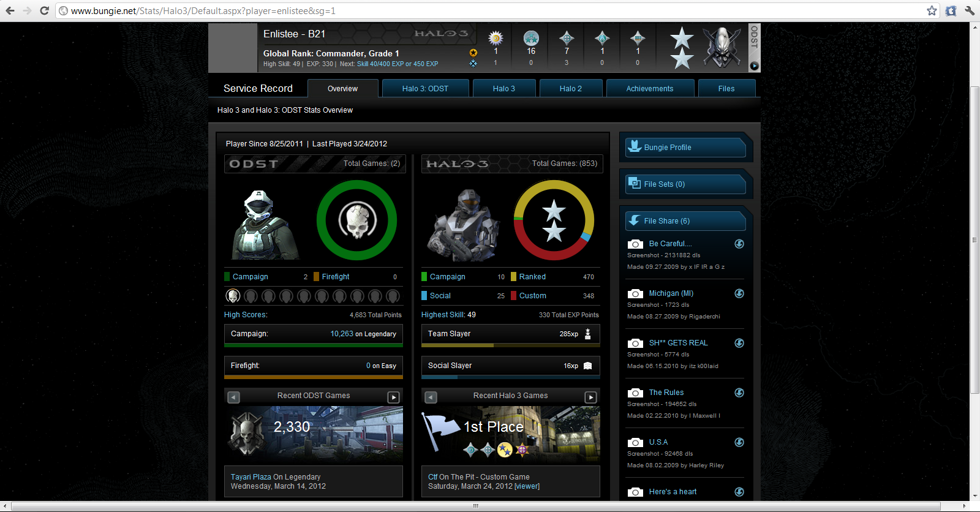
Task: Reload the page with the refresh icon
Action: pyautogui.click(x=44, y=10)
